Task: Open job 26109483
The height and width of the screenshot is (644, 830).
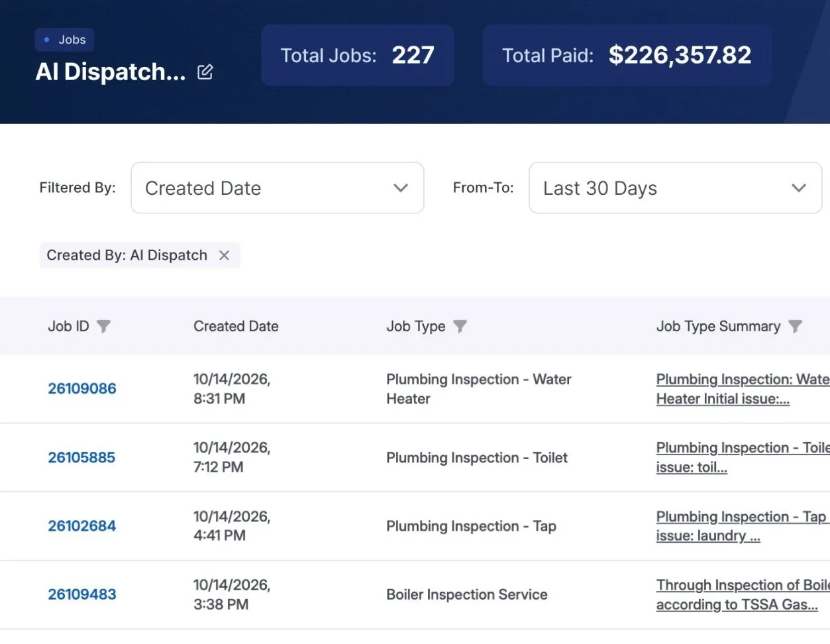Action: click(x=82, y=594)
